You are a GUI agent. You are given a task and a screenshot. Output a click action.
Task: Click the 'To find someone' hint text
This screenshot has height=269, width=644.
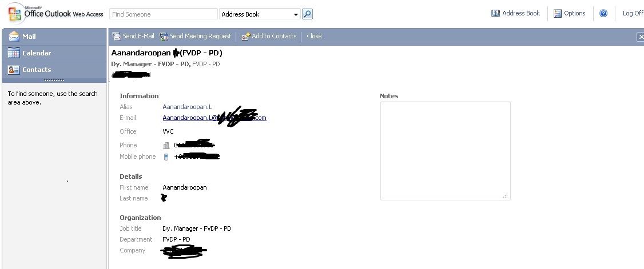click(x=53, y=98)
